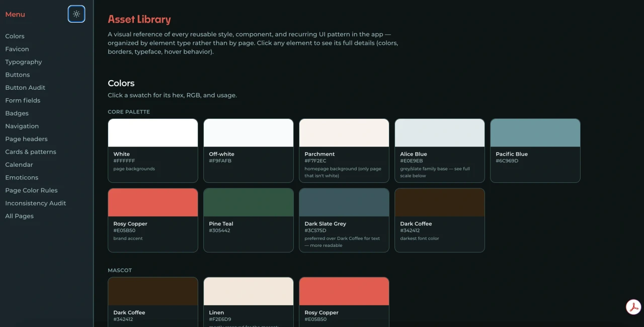Toggle the light/dark theme sun button
The image size is (644, 327).
point(76,14)
